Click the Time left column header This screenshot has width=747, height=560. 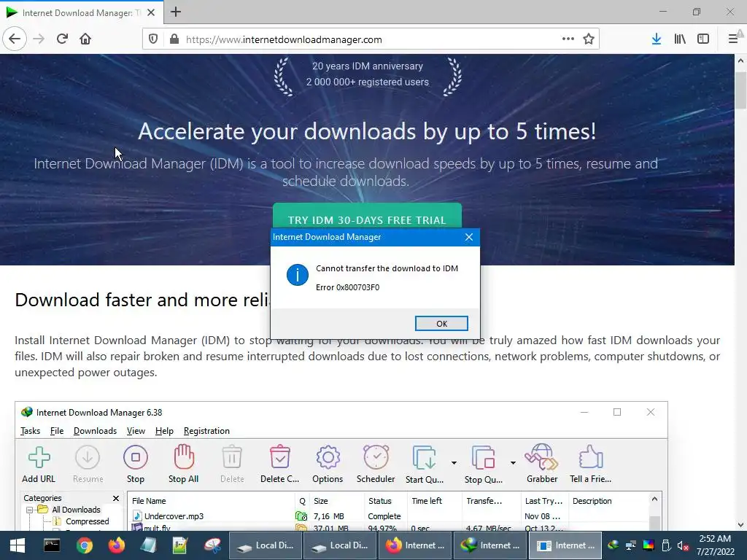click(x=433, y=501)
